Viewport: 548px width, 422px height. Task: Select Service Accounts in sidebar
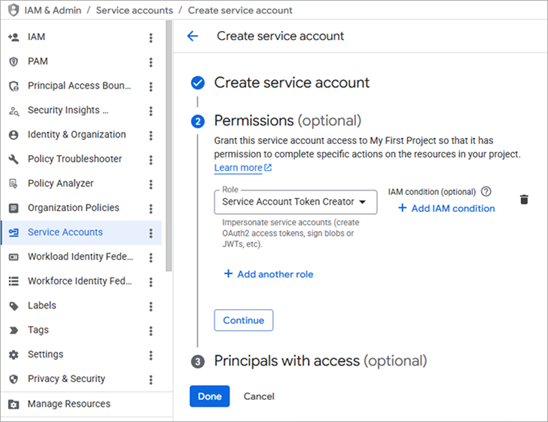81,233
